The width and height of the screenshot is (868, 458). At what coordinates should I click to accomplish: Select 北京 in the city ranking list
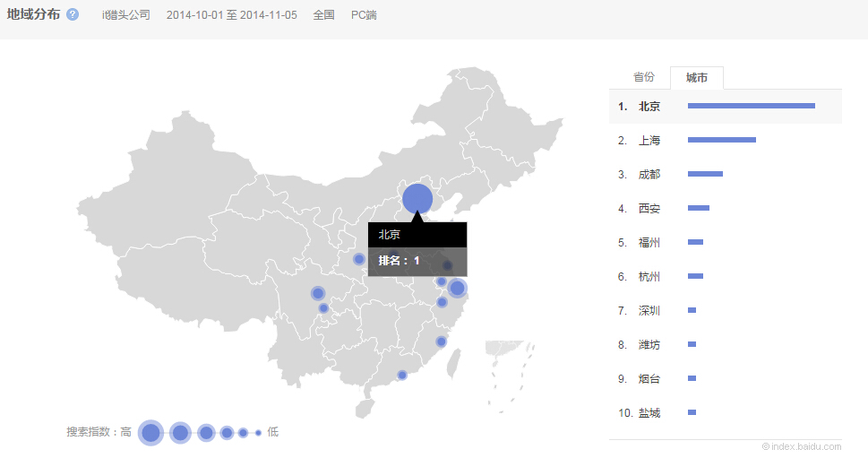click(x=649, y=107)
